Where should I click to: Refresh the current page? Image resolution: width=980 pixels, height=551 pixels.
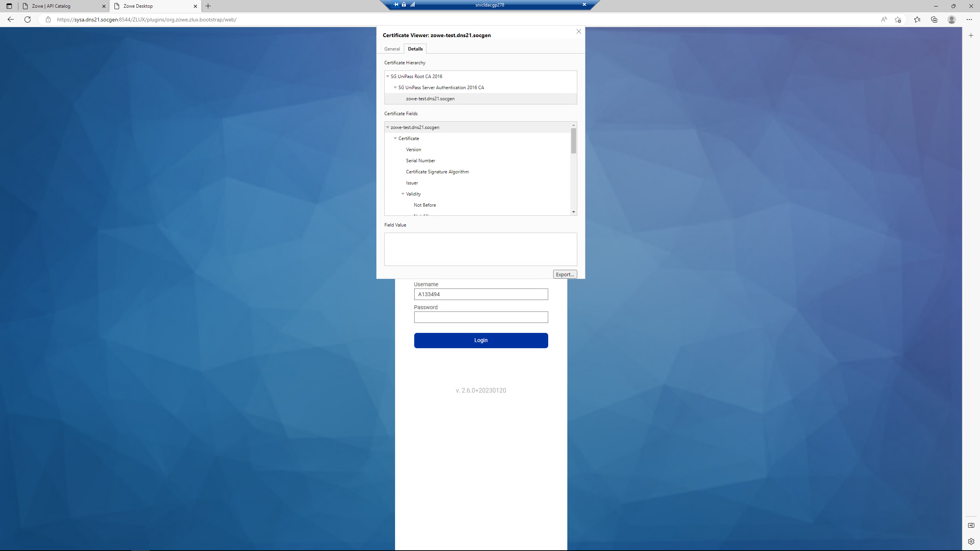click(x=27, y=19)
